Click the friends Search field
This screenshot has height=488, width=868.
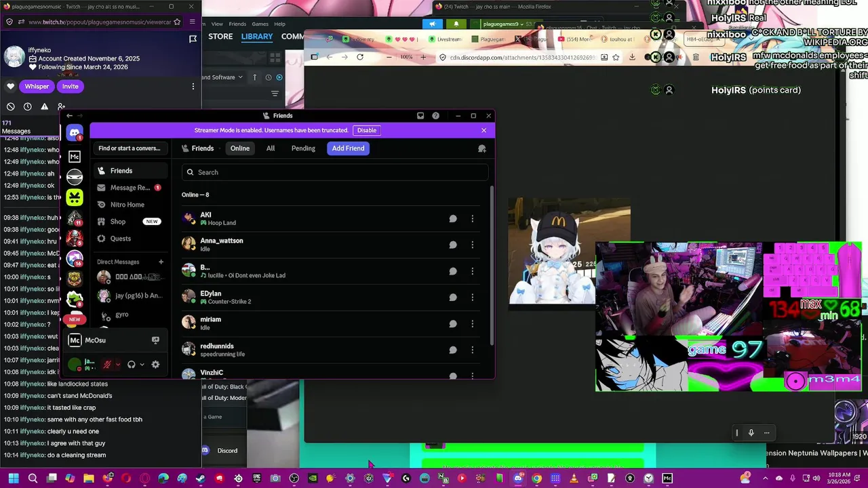[x=335, y=172]
